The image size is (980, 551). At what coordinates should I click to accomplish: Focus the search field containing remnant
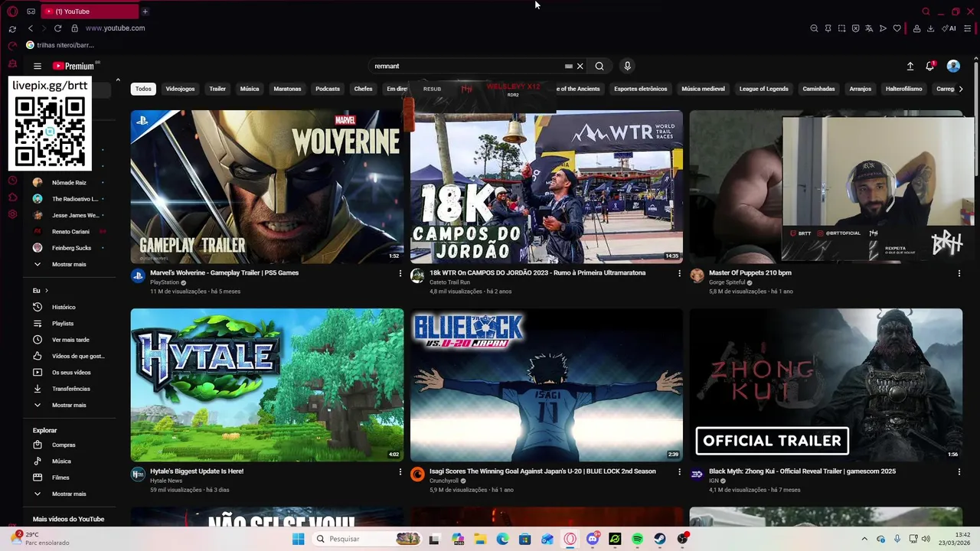467,67
